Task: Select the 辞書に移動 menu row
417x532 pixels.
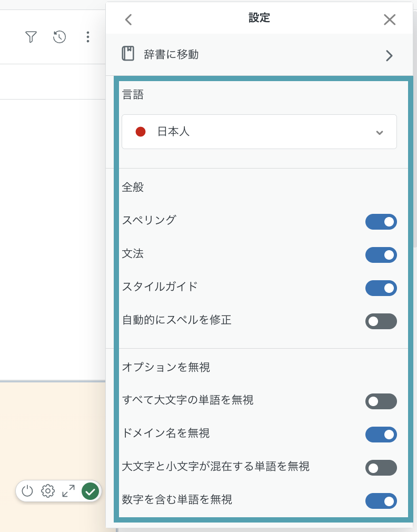Action: tap(259, 54)
